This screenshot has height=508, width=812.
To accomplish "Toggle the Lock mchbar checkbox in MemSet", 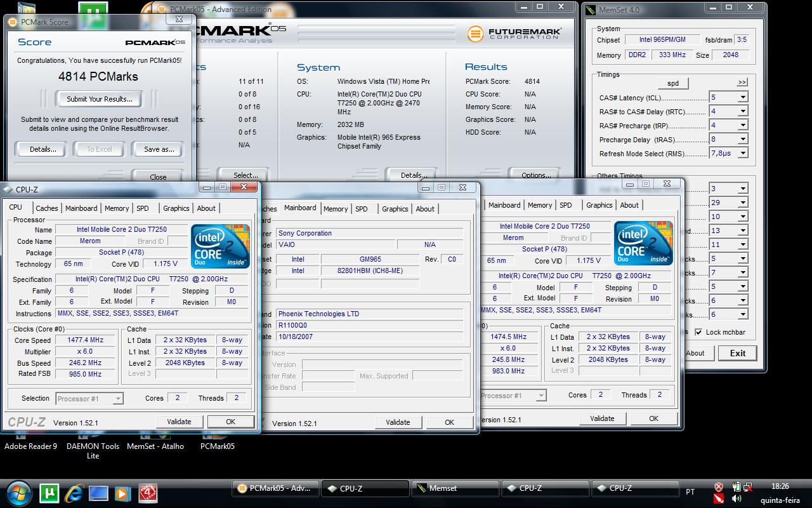I will pos(698,332).
